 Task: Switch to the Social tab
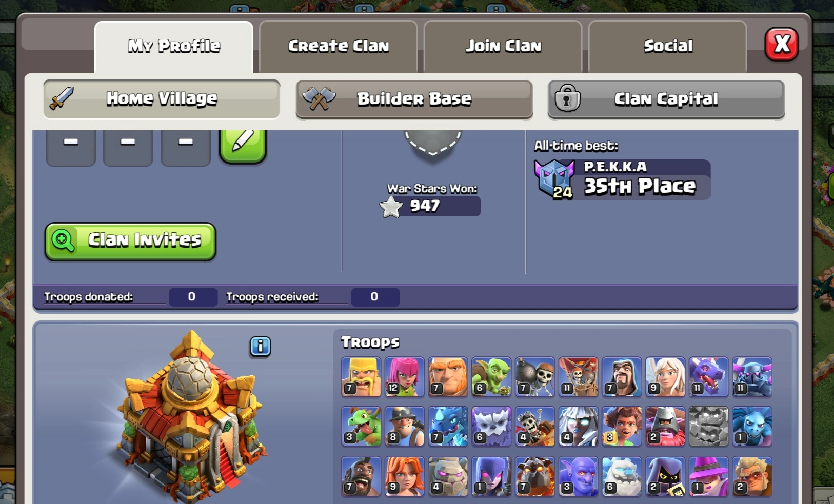click(x=668, y=46)
